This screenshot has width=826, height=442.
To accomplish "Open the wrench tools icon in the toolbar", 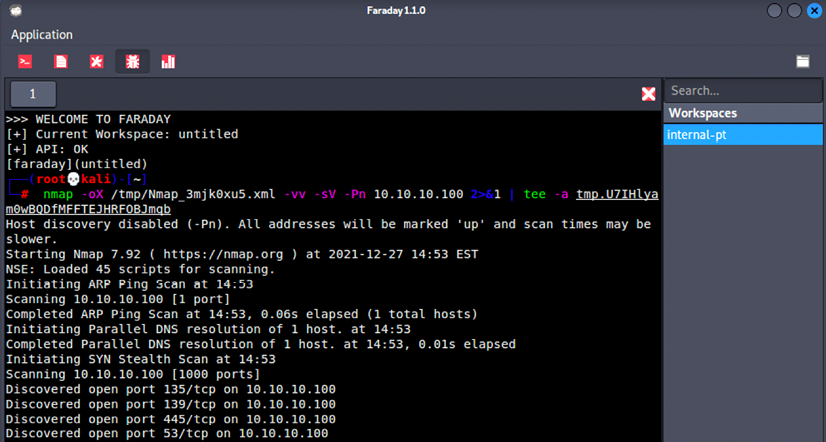I will (x=96, y=62).
